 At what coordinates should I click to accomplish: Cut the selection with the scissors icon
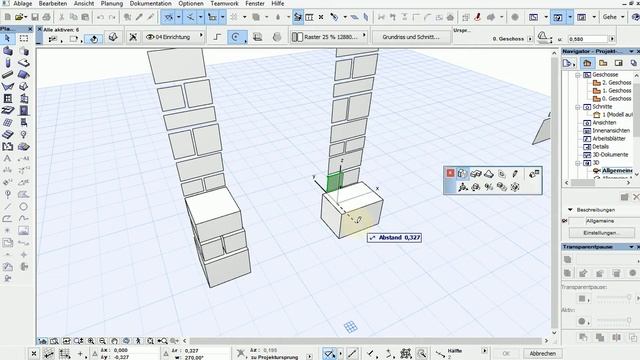pyautogui.click(x=62, y=17)
